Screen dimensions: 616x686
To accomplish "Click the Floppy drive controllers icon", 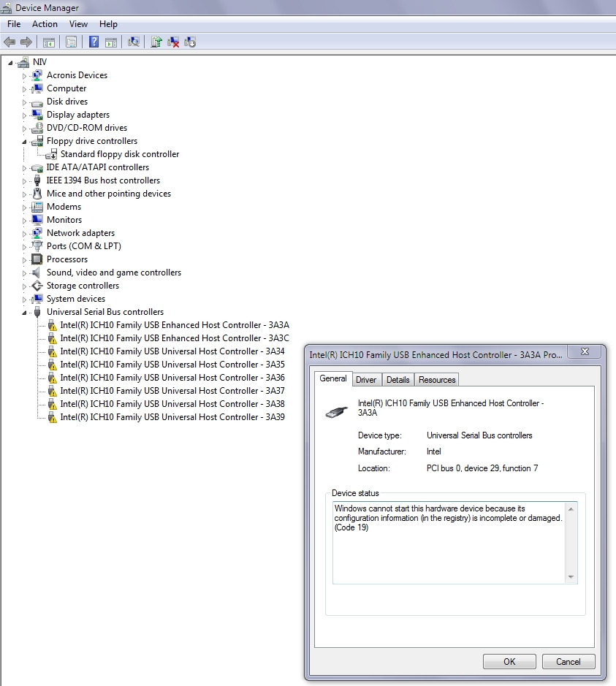I will [x=37, y=141].
